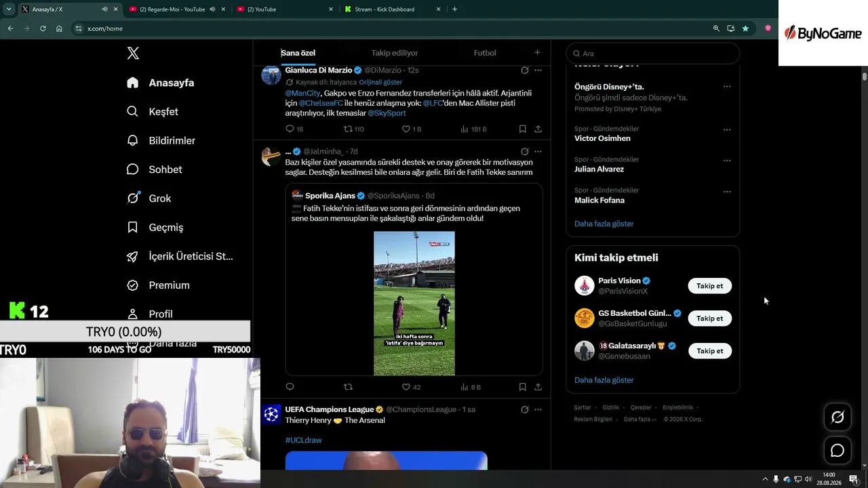Play the Sporika Ajans video thumbnail
Image resolution: width=868 pixels, height=488 pixels.
414,304
